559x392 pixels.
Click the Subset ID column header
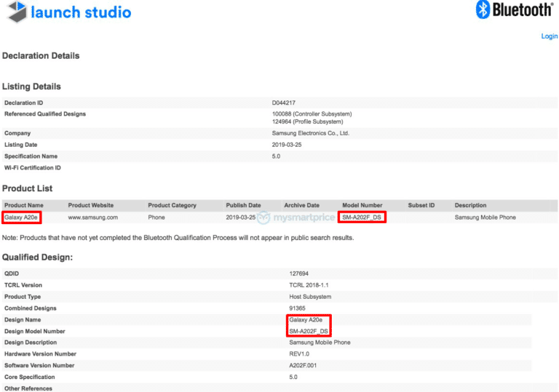[x=421, y=205]
